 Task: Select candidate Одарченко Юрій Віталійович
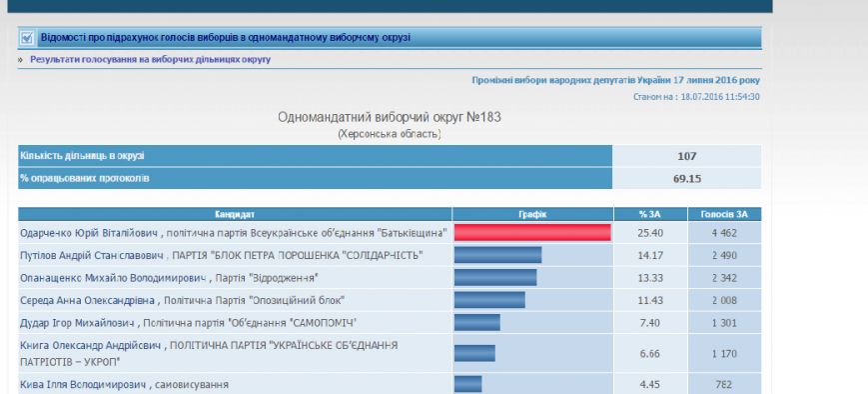coord(89,233)
